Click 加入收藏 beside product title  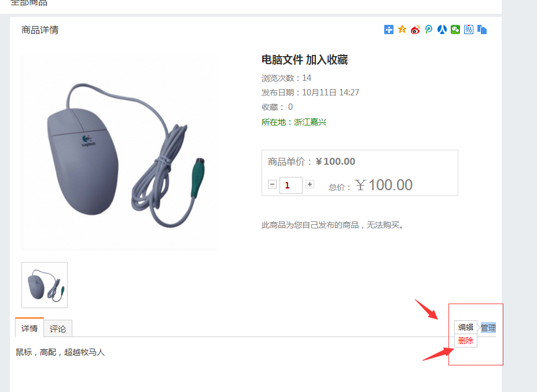click(327, 60)
